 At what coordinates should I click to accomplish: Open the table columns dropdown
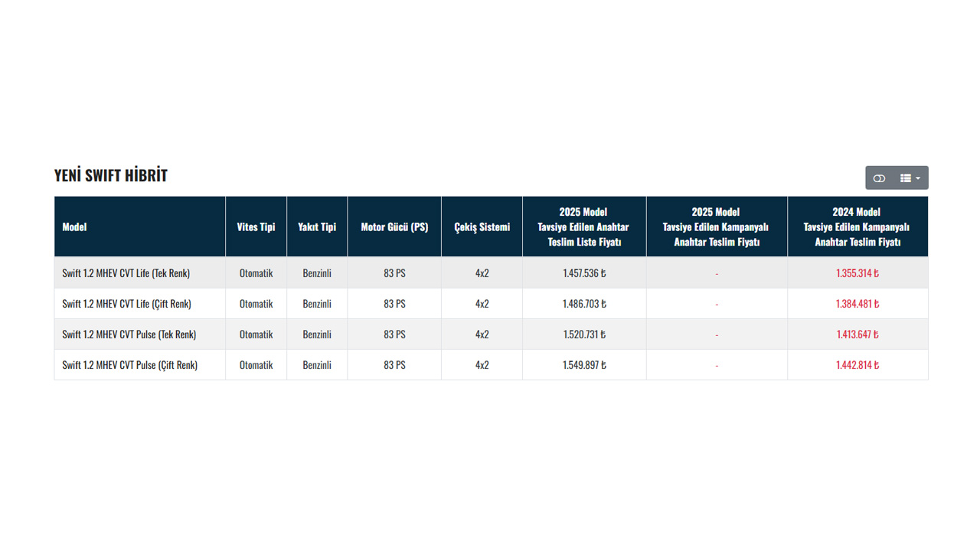(x=910, y=178)
